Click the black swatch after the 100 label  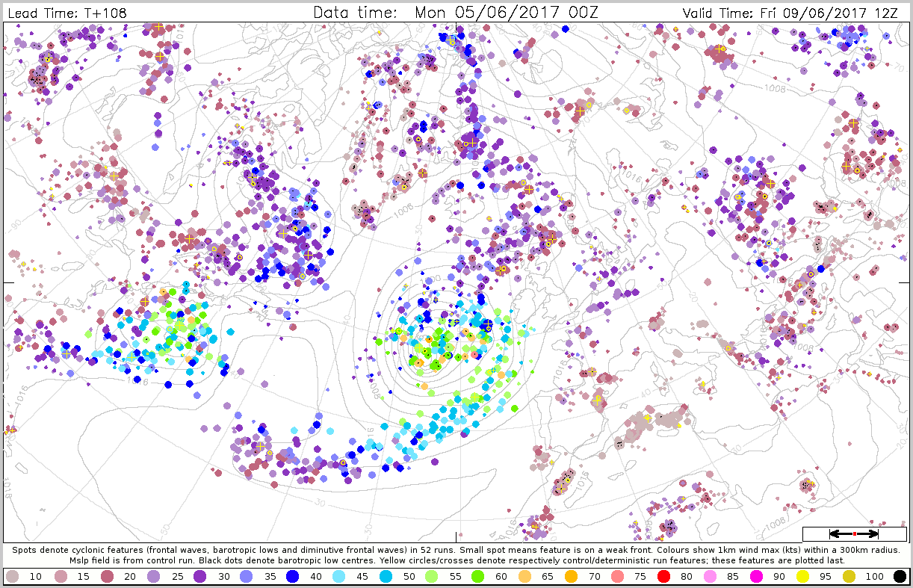coord(900,576)
